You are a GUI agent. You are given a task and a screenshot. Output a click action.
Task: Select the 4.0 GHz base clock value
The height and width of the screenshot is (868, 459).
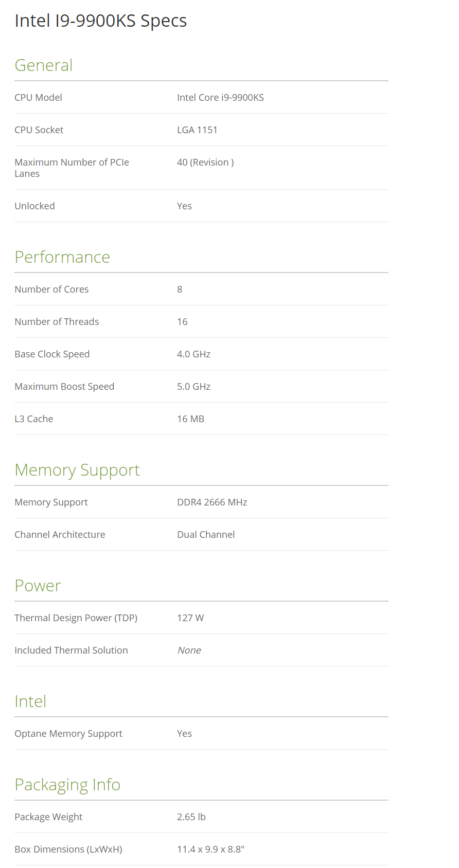point(193,354)
